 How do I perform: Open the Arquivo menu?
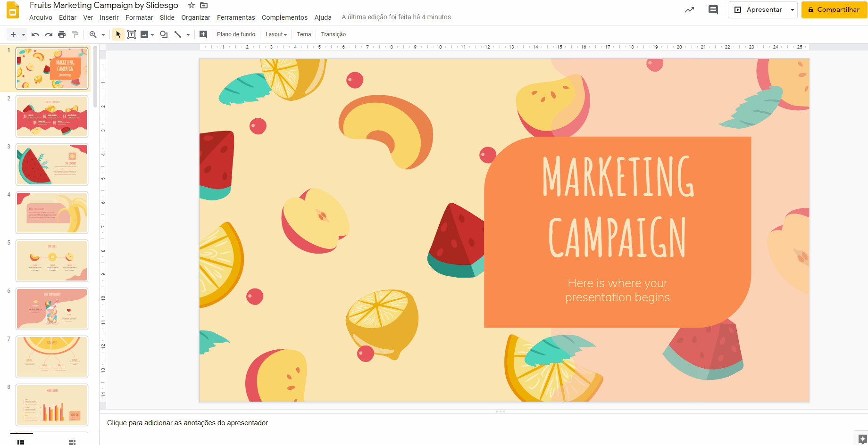tap(41, 17)
